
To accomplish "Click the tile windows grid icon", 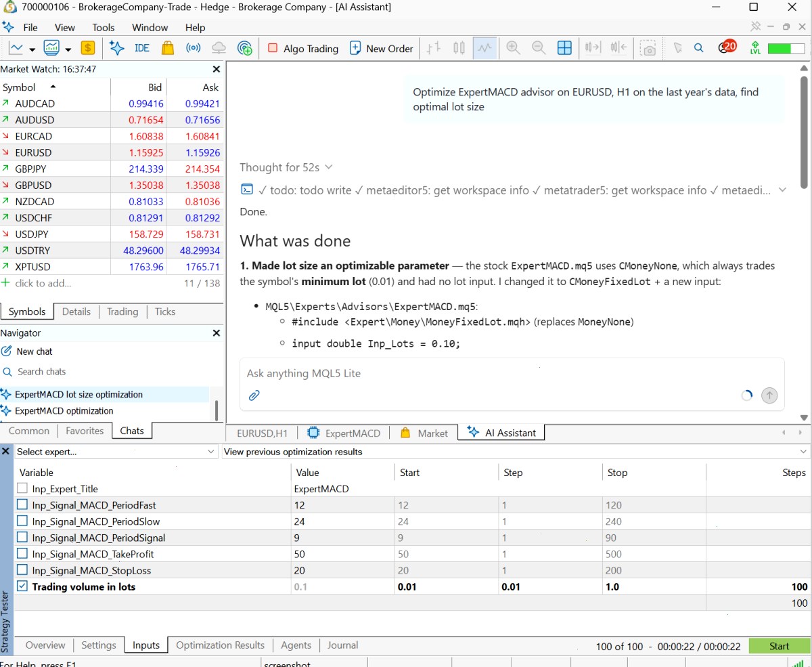I will click(564, 48).
